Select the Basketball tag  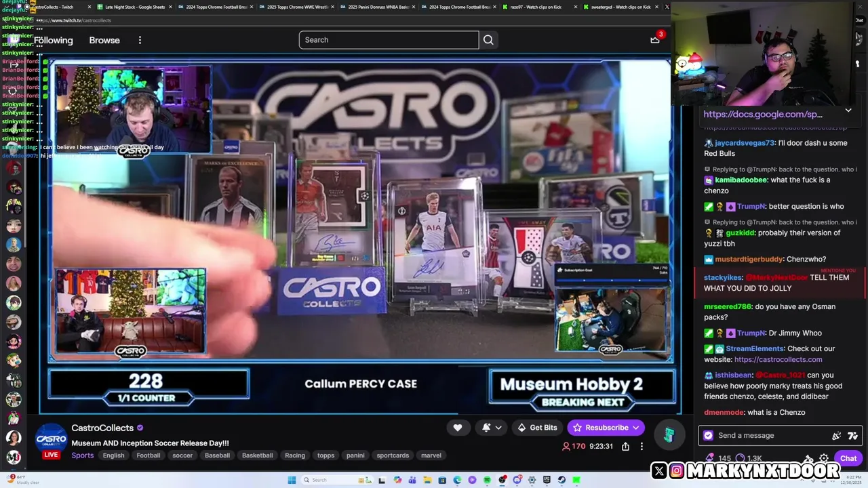257,455
